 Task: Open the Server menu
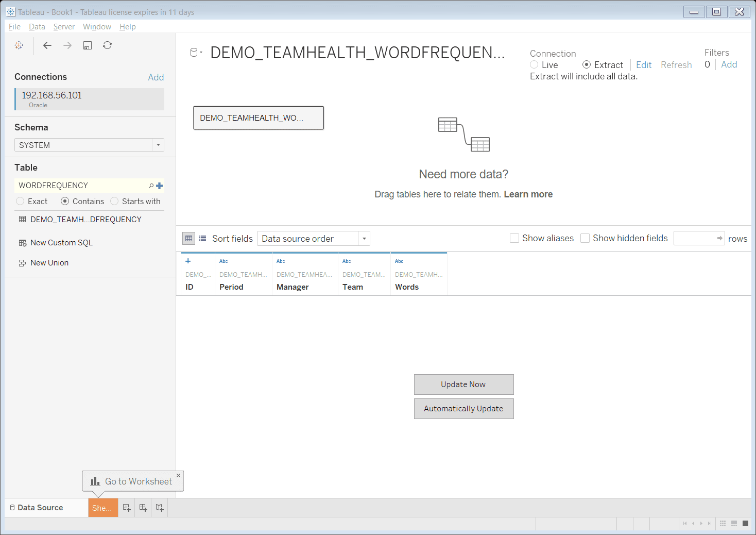click(64, 27)
